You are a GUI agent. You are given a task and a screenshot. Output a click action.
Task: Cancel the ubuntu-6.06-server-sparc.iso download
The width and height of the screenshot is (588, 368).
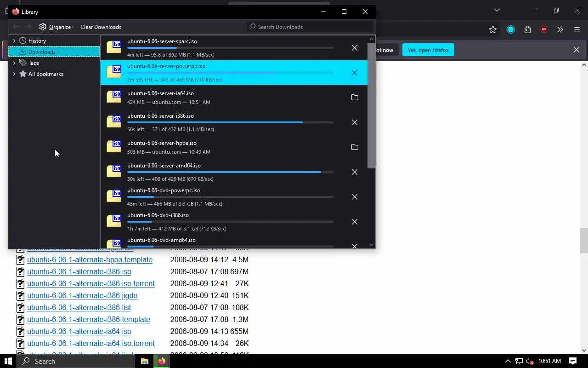click(x=354, y=48)
